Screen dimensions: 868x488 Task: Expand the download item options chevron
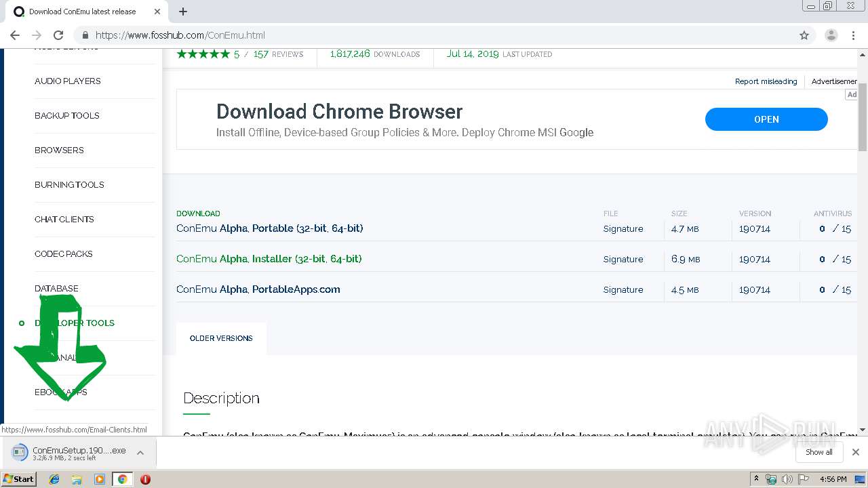(140, 453)
